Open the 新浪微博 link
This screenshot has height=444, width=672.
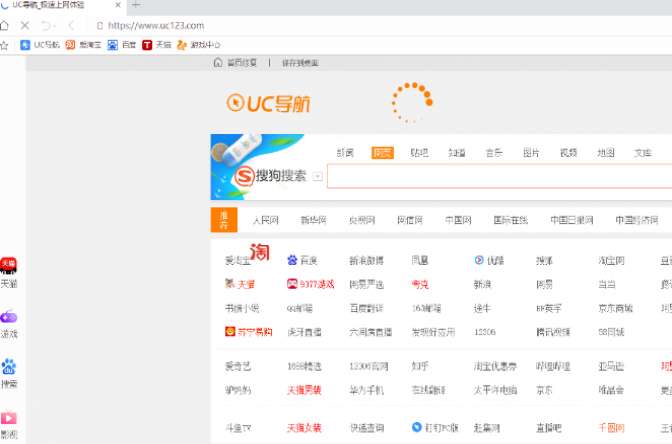[x=366, y=261]
